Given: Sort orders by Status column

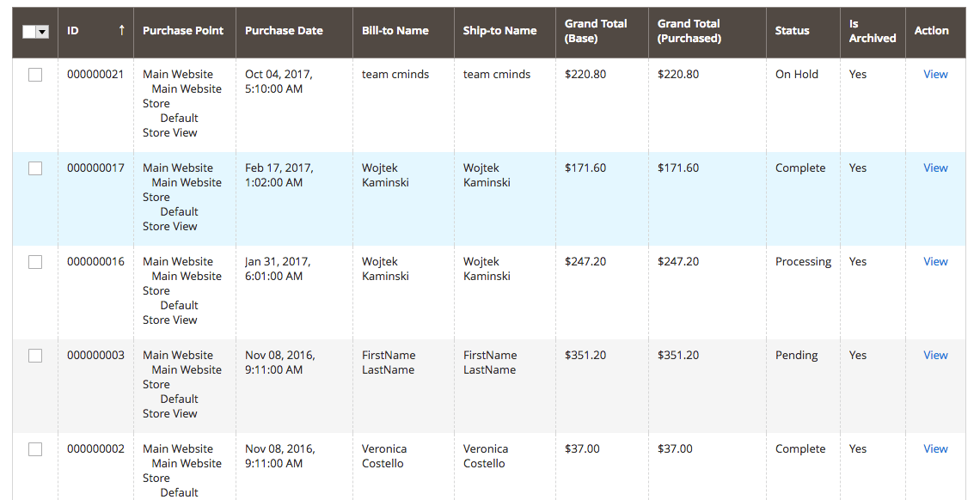Looking at the screenshot, I should click(x=792, y=31).
